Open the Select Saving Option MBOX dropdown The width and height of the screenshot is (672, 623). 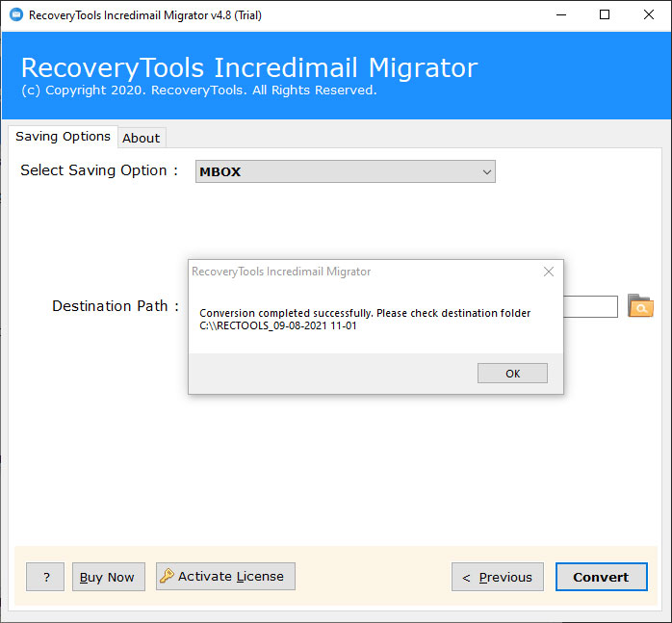pyautogui.click(x=345, y=171)
